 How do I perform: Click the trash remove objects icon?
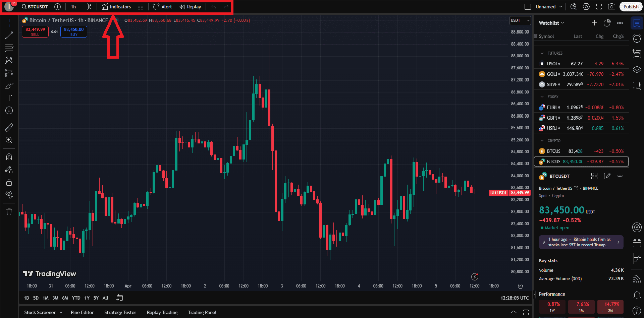9,212
